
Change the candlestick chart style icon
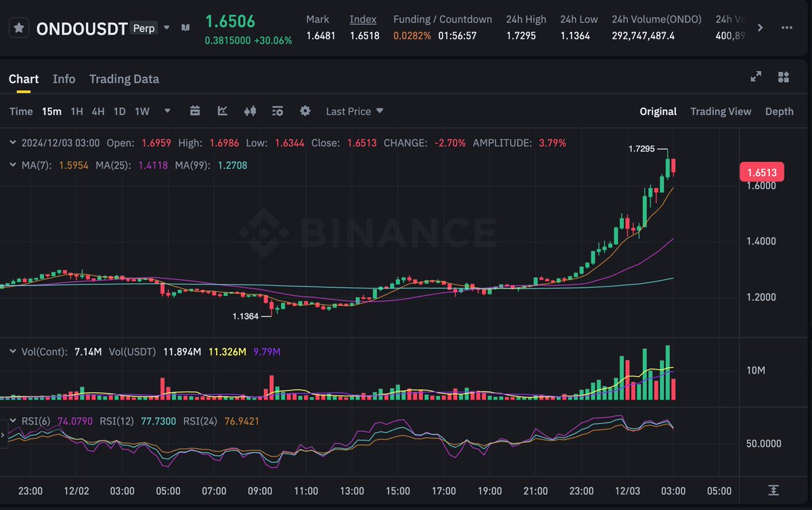coord(250,110)
